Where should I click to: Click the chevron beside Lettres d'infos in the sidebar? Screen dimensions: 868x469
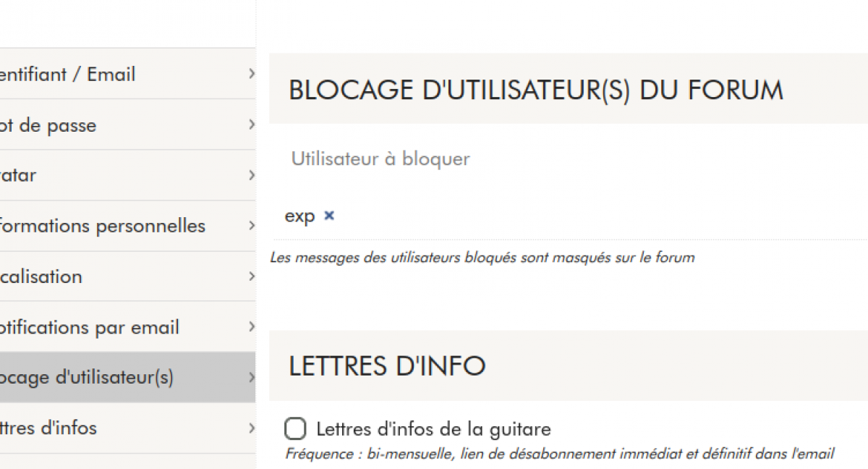pos(251,428)
